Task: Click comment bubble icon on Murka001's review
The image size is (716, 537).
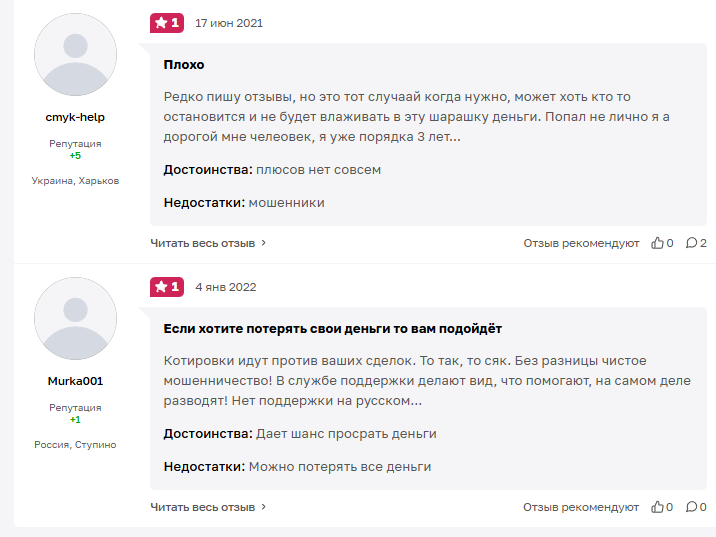Action: click(691, 507)
